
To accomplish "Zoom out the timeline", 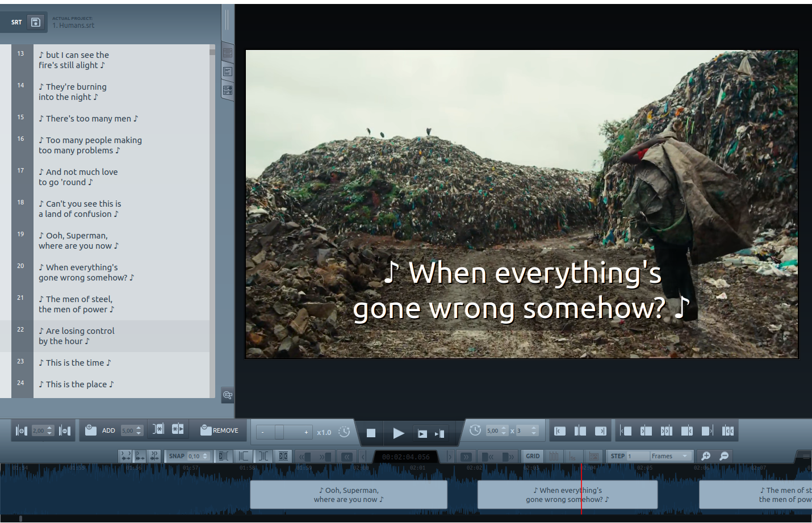I will click(724, 456).
